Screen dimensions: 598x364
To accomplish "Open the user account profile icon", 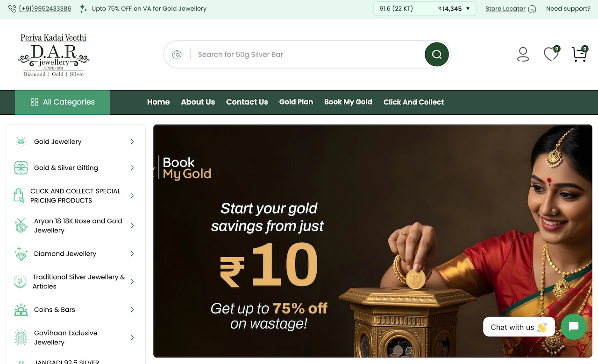I will pyautogui.click(x=523, y=54).
